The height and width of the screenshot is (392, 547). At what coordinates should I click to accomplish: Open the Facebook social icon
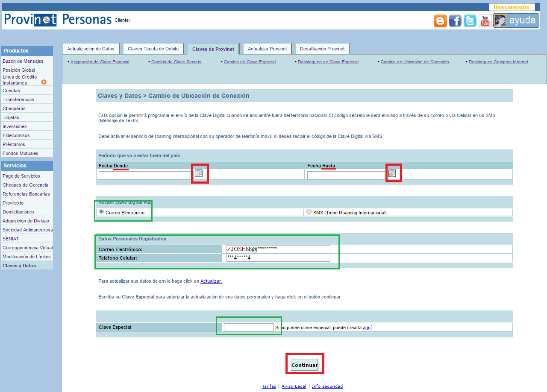pyautogui.click(x=455, y=20)
